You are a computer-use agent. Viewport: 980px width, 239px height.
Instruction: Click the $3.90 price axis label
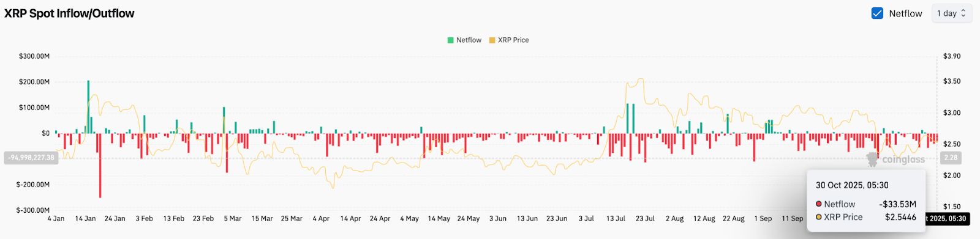pos(952,56)
